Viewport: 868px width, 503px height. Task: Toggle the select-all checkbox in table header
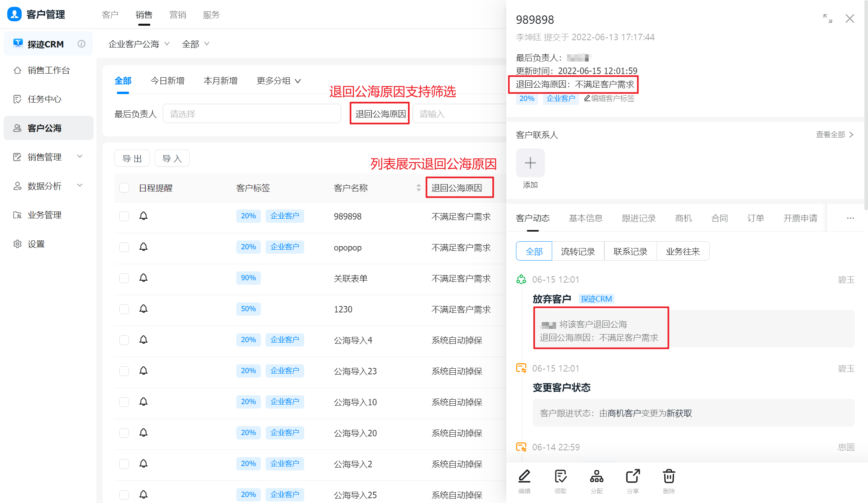click(x=124, y=188)
